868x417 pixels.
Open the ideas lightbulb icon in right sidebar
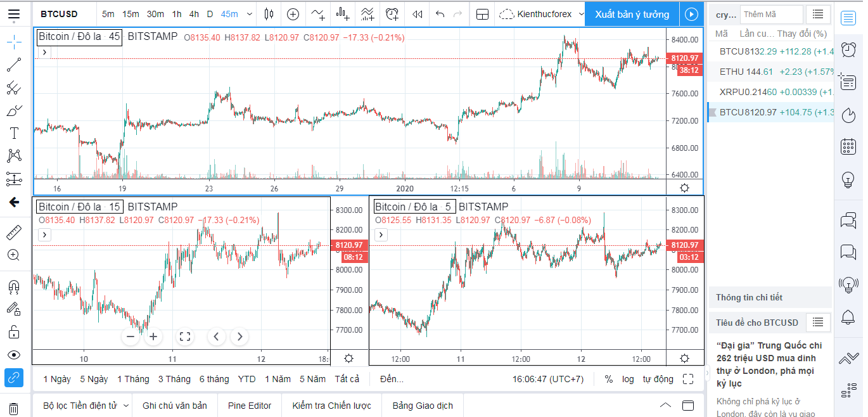point(848,180)
